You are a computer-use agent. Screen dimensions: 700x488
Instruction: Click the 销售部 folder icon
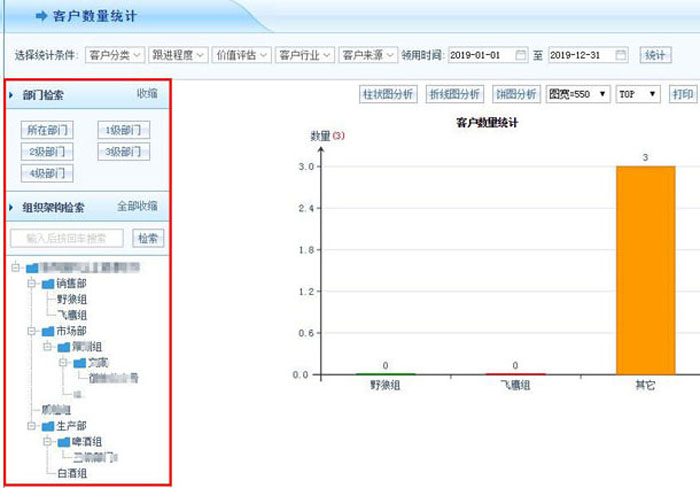click(x=48, y=284)
